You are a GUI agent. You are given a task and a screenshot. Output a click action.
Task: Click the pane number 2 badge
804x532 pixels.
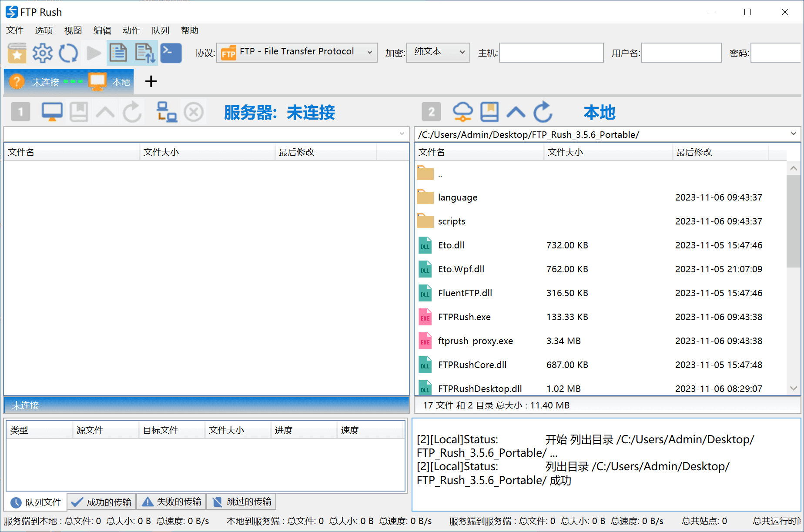(431, 112)
